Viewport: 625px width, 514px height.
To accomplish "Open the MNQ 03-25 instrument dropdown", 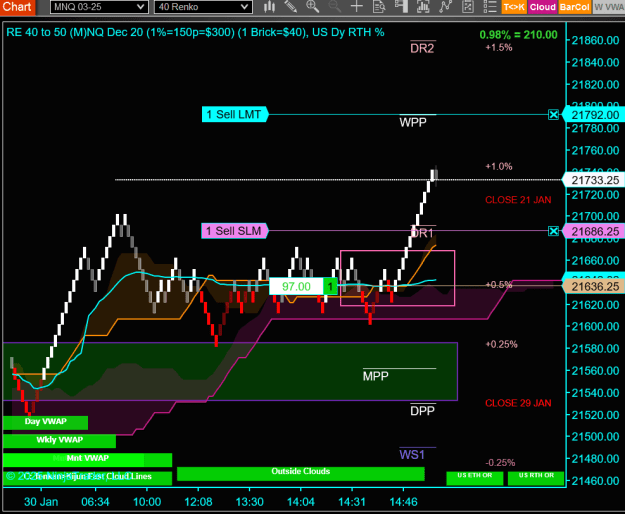I will coord(99,7).
